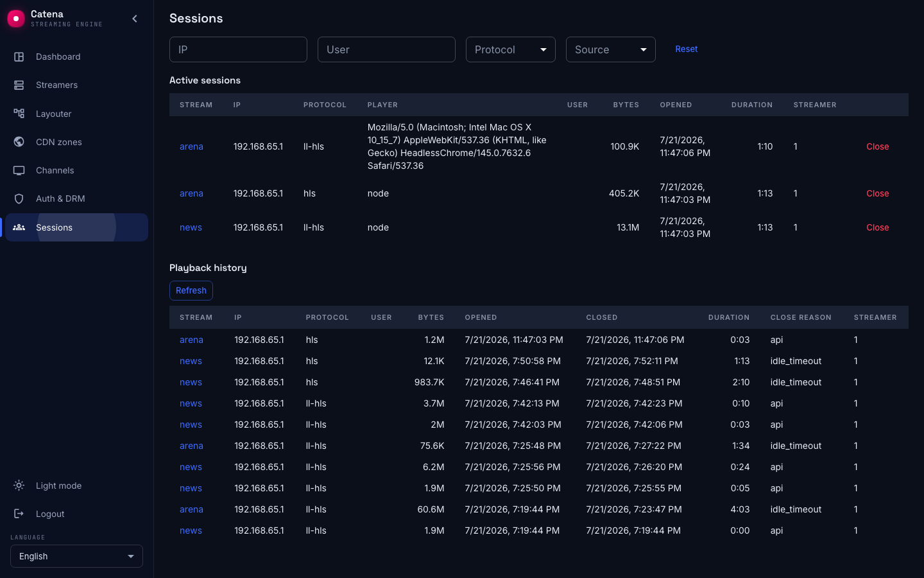Expand the Source filter dropdown
This screenshot has height=578, width=924.
pyautogui.click(x=611, y=49)
